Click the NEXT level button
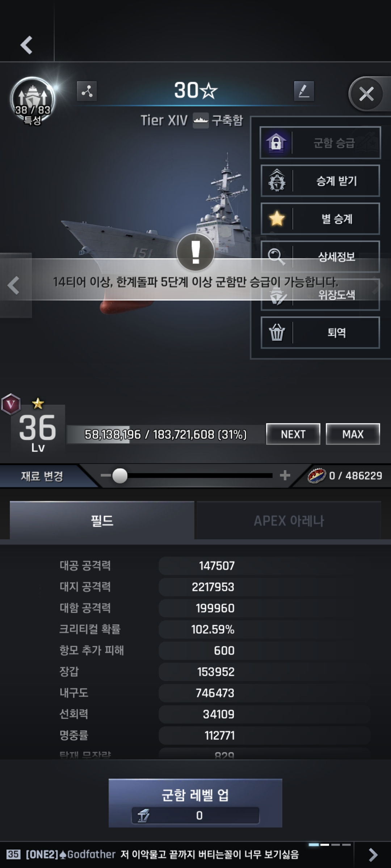Image resolution: width=391 pixels, height=868 pixels. click(293, 434)
